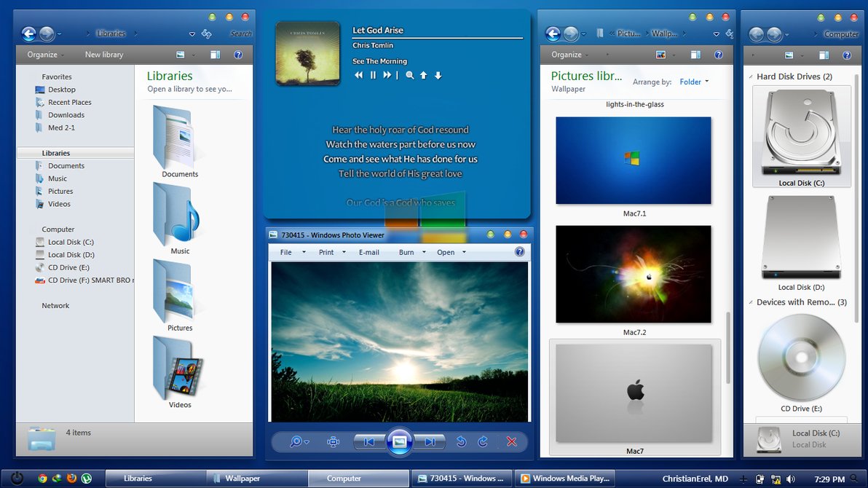Open the Organize dropdown in the Libraries window

point(45,55)
